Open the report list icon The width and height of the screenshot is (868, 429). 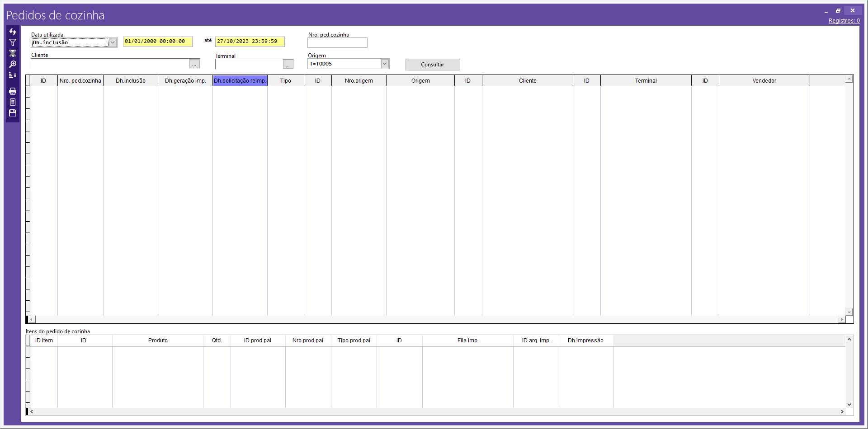point(13,102)
